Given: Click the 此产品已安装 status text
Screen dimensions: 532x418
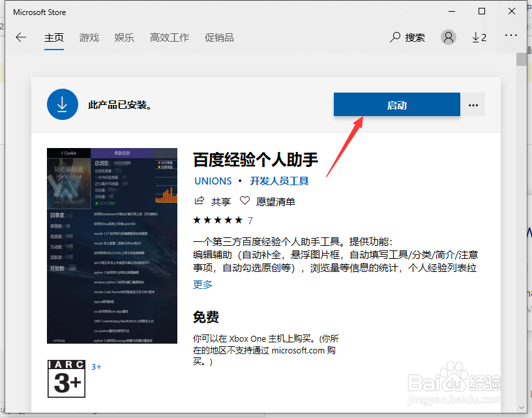Looking at the screenshot, I should pyautogui.click(x=120, y=105).
